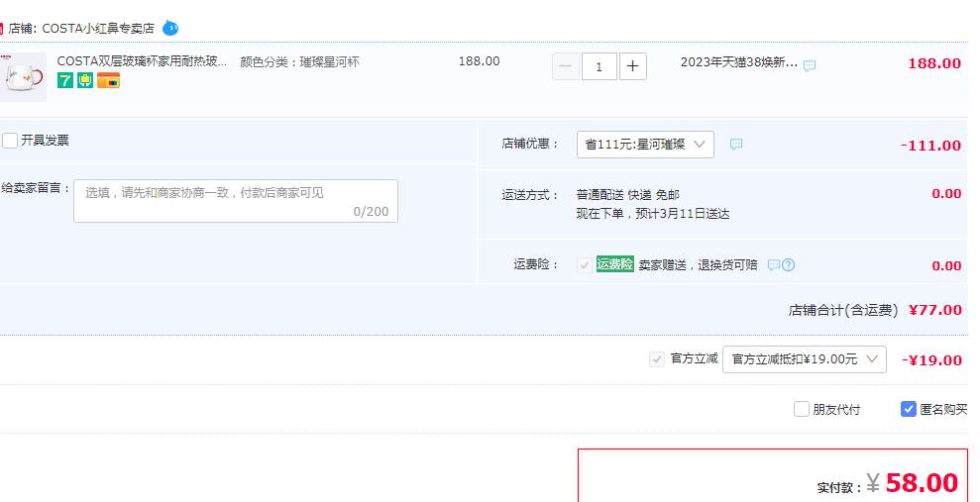The height and width of the screenshot is (502, 980).
Task: Open the COSTA双层玻璃杯 product title link
Action: pos(142,61)
